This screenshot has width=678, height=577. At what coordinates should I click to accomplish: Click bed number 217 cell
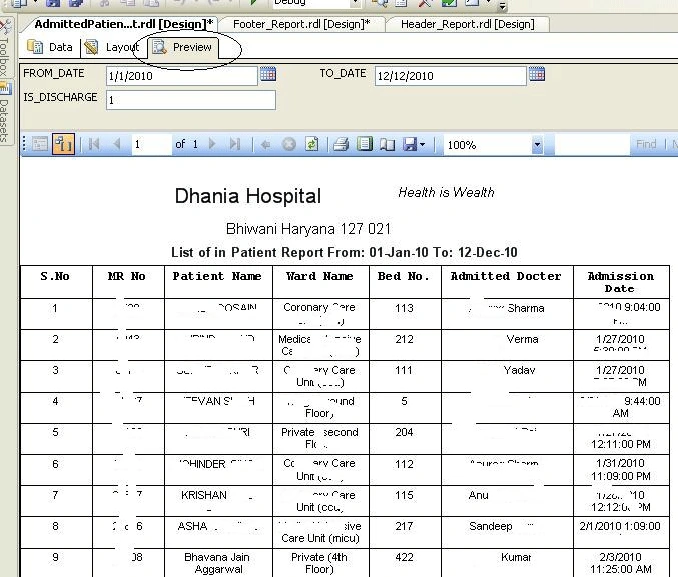click(x=405, y=532)
